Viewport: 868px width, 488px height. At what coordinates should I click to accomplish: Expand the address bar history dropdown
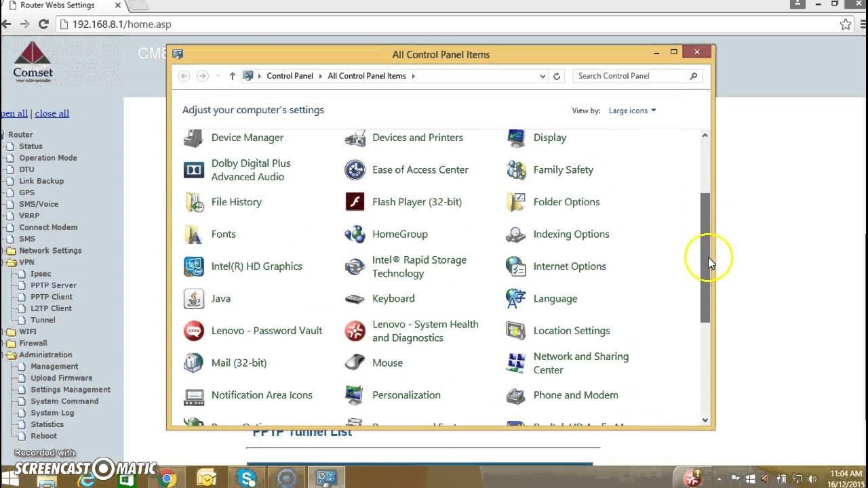(x=542, y=76)
